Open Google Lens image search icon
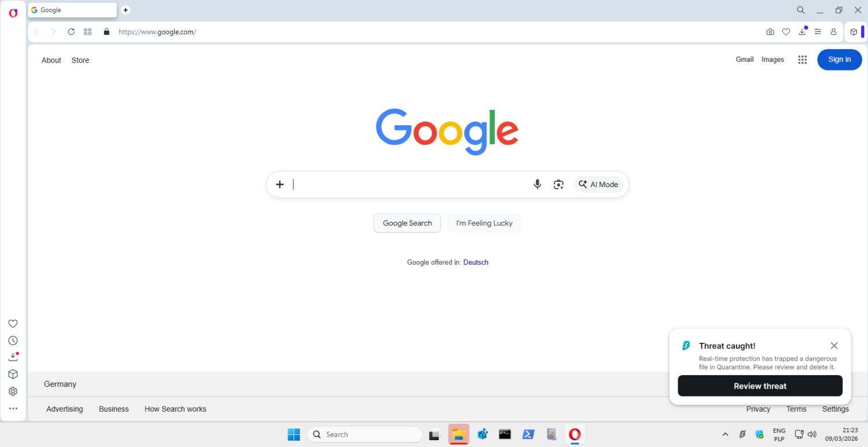Image resolution: width=868 pixels, height=447 pixels. [558, 184]
